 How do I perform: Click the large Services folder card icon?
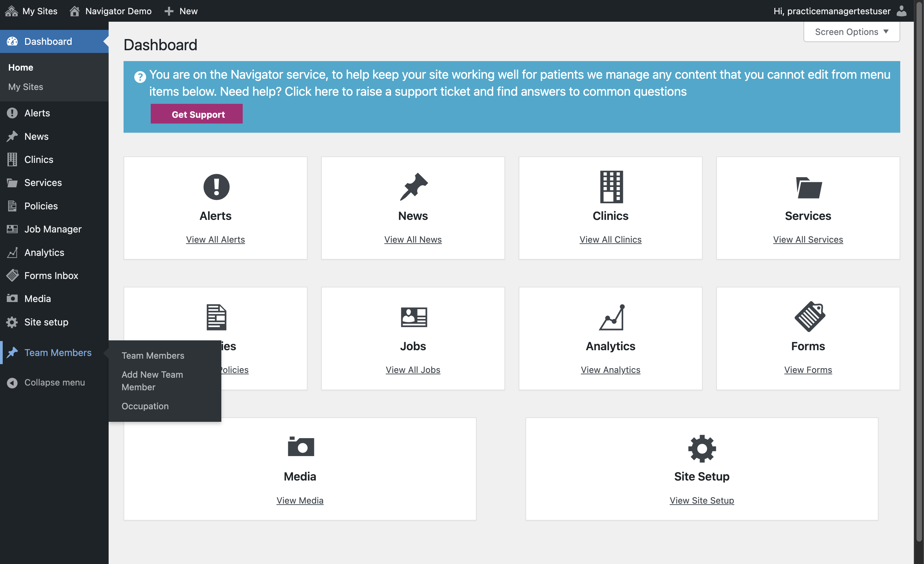click(x=809, y=188)
